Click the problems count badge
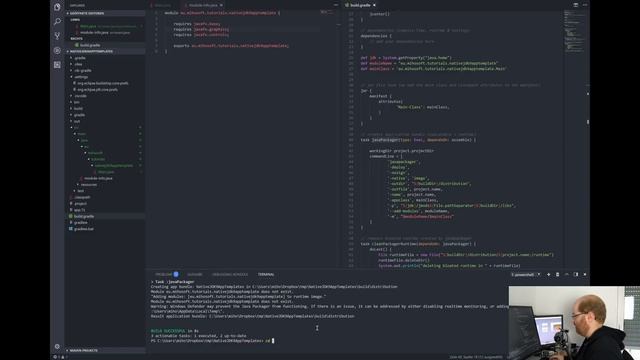Screen dimensions: 640x360 (176, 274)
